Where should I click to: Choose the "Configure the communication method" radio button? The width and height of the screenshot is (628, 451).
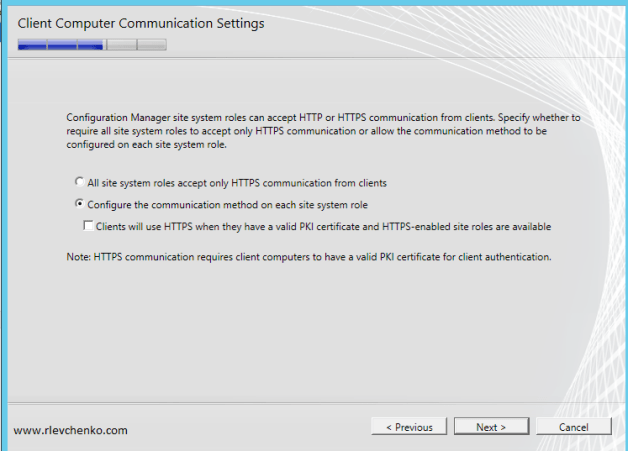80,204
